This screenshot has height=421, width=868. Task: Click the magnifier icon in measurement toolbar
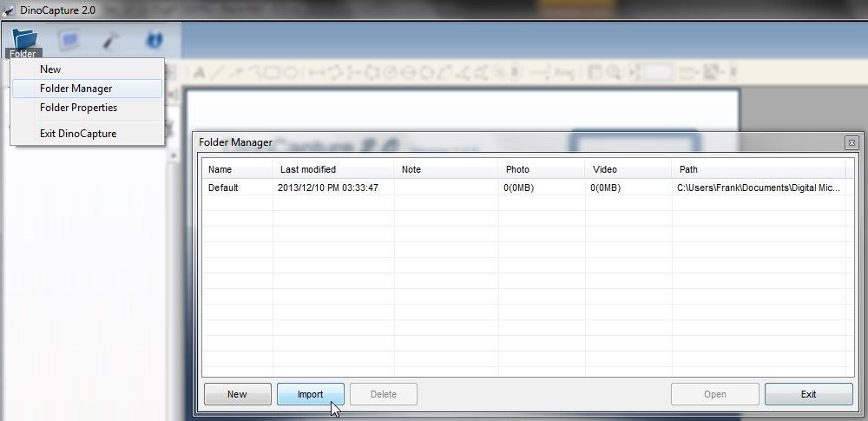[x=614, y=73]
